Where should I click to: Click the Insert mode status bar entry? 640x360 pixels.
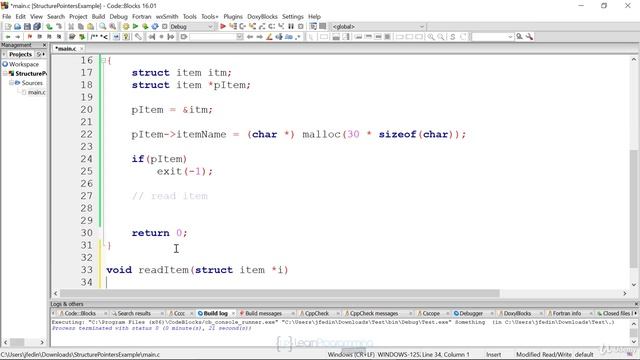pos(493,355)
